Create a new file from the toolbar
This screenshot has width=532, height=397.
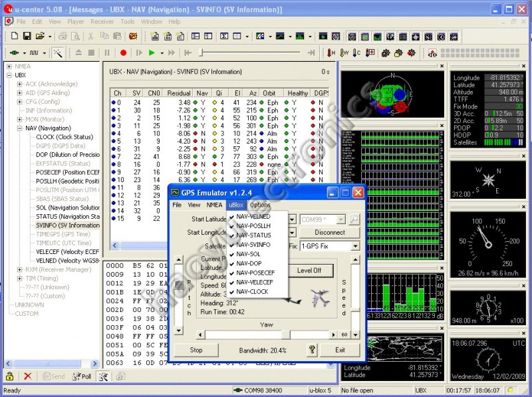14,36
